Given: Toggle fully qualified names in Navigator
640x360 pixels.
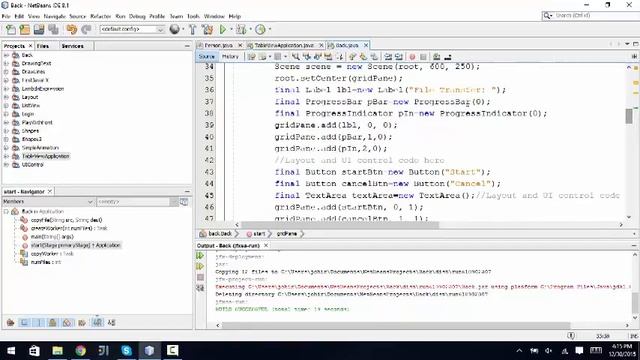Looking at the screenshot, I should point(82,323).
